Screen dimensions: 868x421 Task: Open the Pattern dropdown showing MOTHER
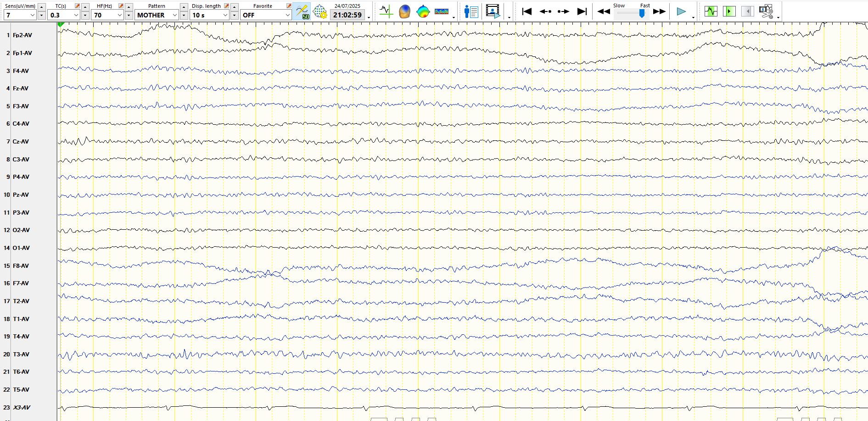click(157, 15)
